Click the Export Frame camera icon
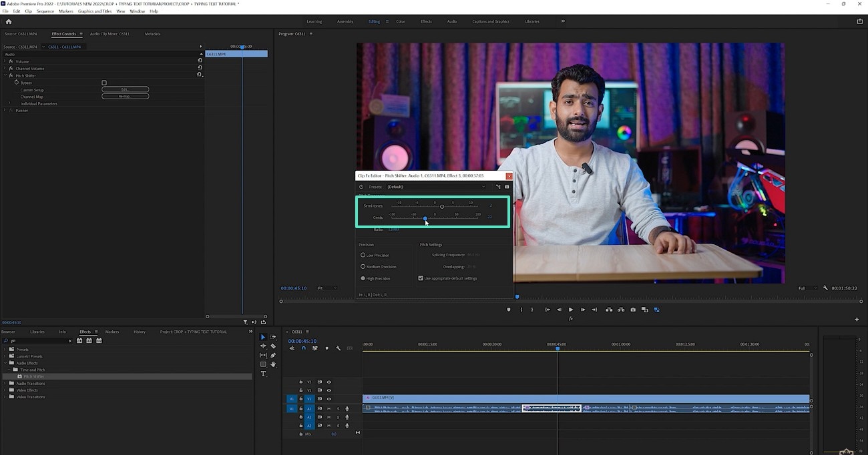 coord(633,310)
